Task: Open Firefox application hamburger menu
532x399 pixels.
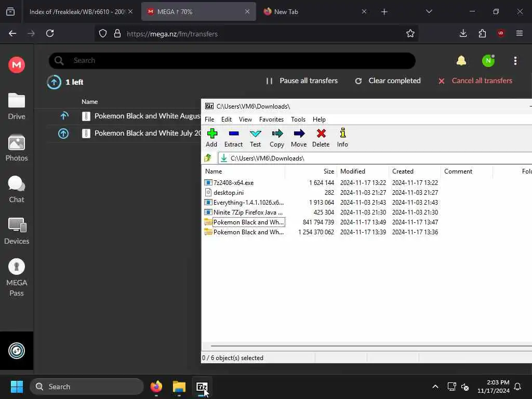Action: point(520,33)
